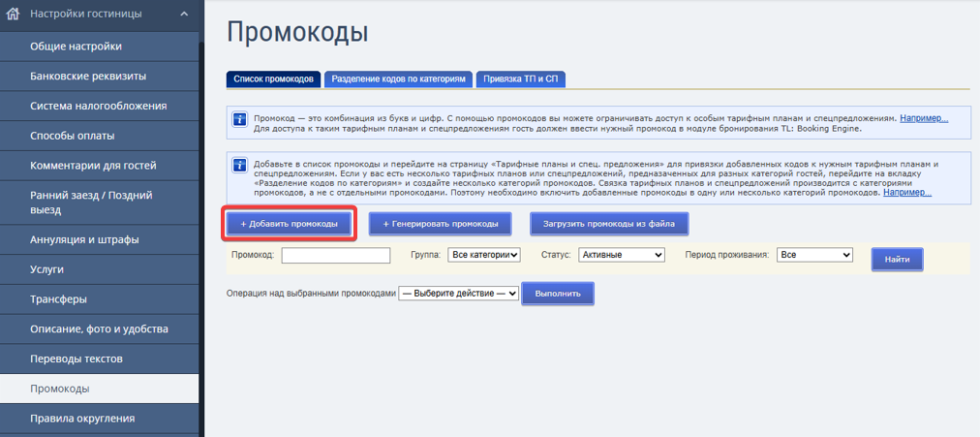Open first Например link in info box
Screen dimensions: 980x437
[924, 118]
